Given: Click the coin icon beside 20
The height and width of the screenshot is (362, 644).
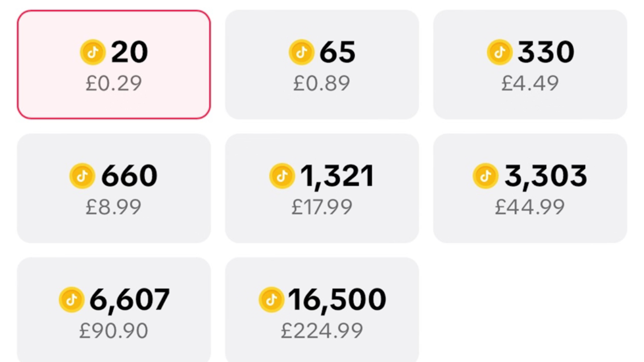Looking at the screenshot, I should pos(93,52).
